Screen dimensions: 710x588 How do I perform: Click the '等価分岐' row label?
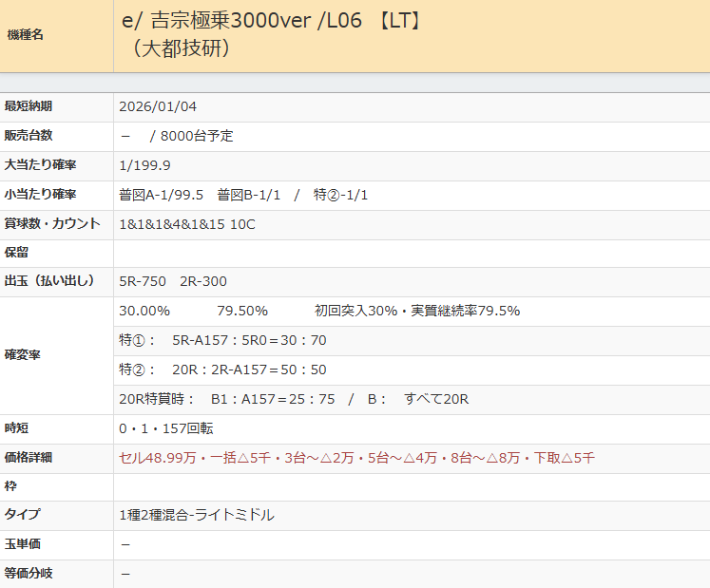[x=29, y=574]
